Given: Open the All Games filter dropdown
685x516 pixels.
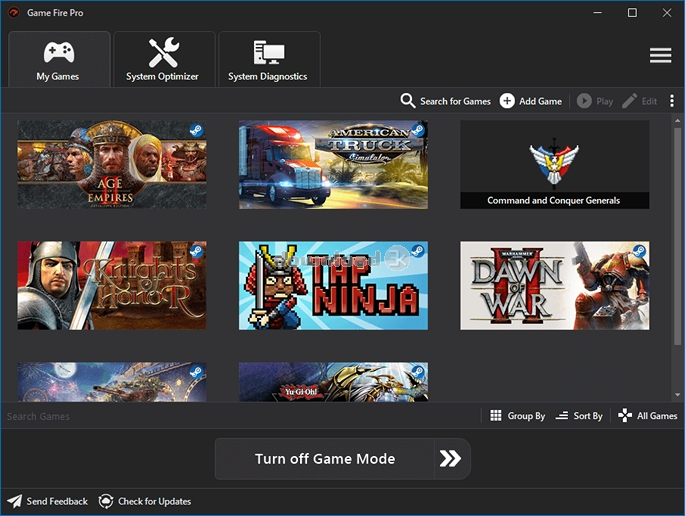Looking at the screenshot, I should (x=647, y=416).
